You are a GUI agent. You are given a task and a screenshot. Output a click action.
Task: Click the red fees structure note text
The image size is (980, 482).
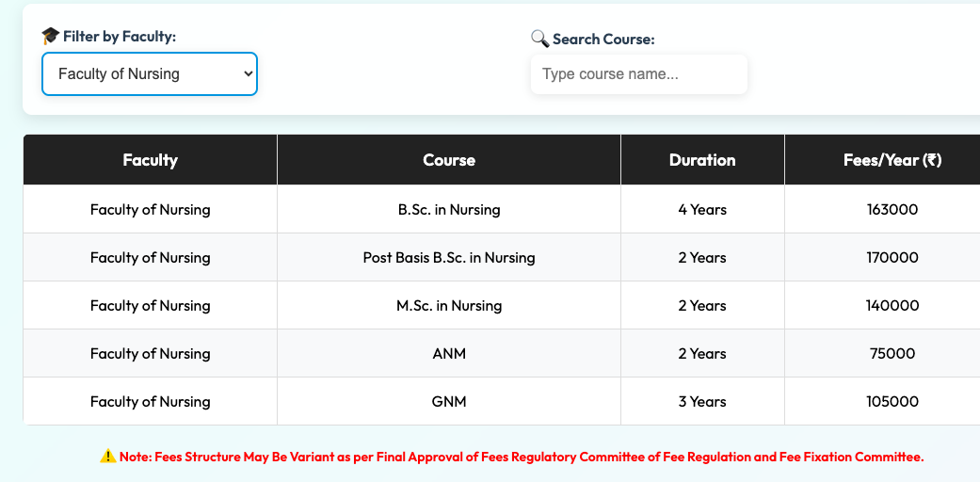click(522, 457)
